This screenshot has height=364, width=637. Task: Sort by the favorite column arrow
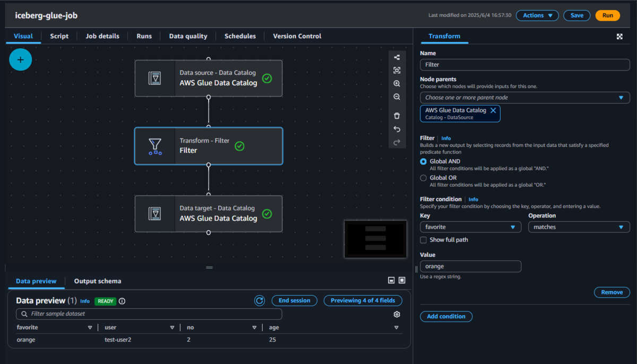(90, 327)
